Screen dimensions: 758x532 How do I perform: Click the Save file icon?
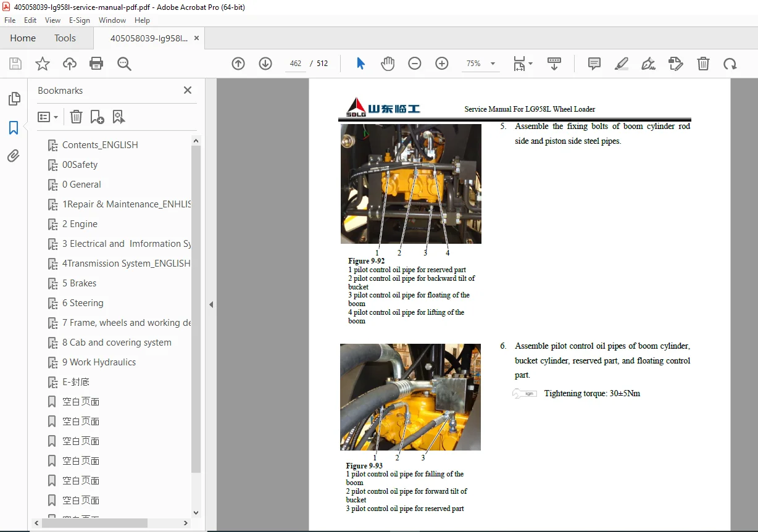click(x=15, y=64)
